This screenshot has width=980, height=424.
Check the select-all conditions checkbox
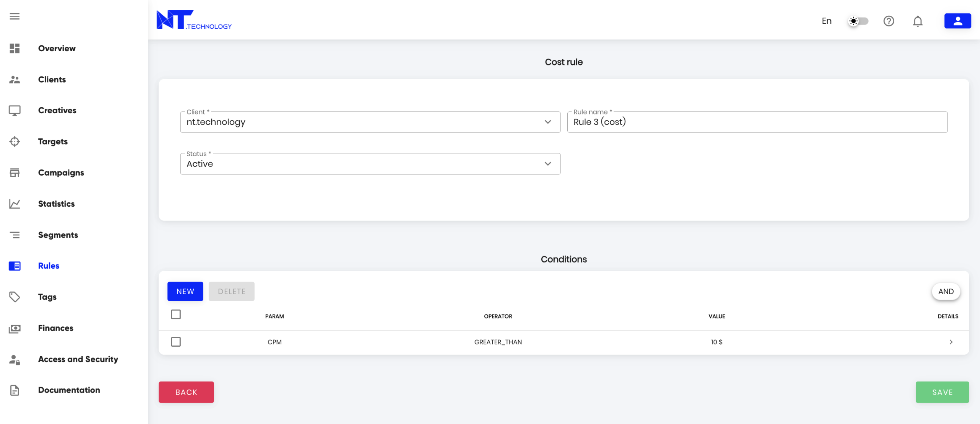176,315
